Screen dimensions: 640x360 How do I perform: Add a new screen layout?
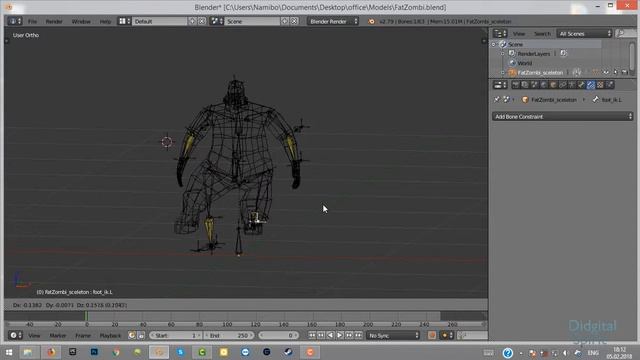[193, 21]
